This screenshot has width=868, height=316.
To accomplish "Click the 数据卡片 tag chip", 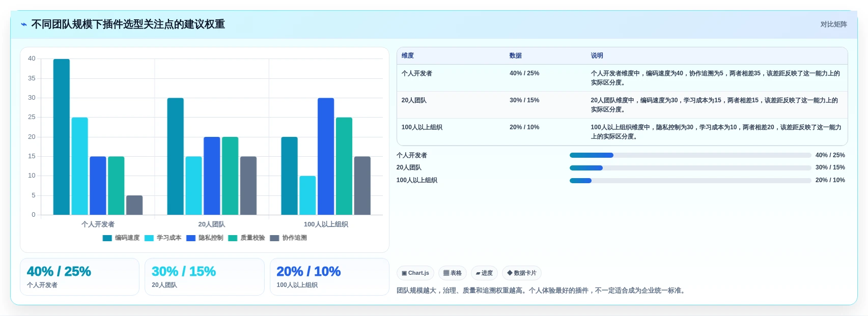I will 522,273.
